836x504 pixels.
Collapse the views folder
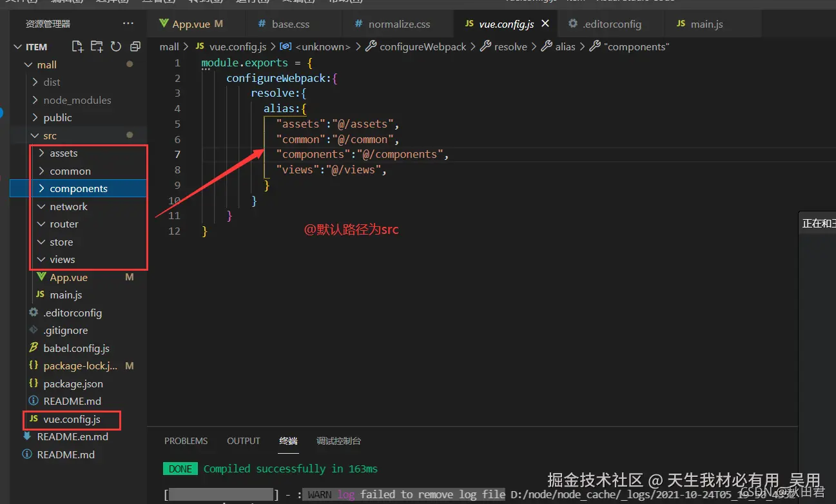62,260
